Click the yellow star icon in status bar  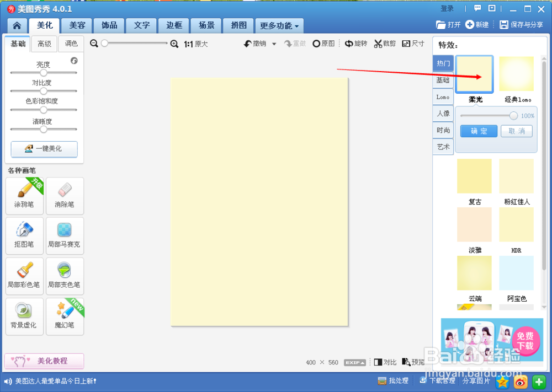coord(503,382)
